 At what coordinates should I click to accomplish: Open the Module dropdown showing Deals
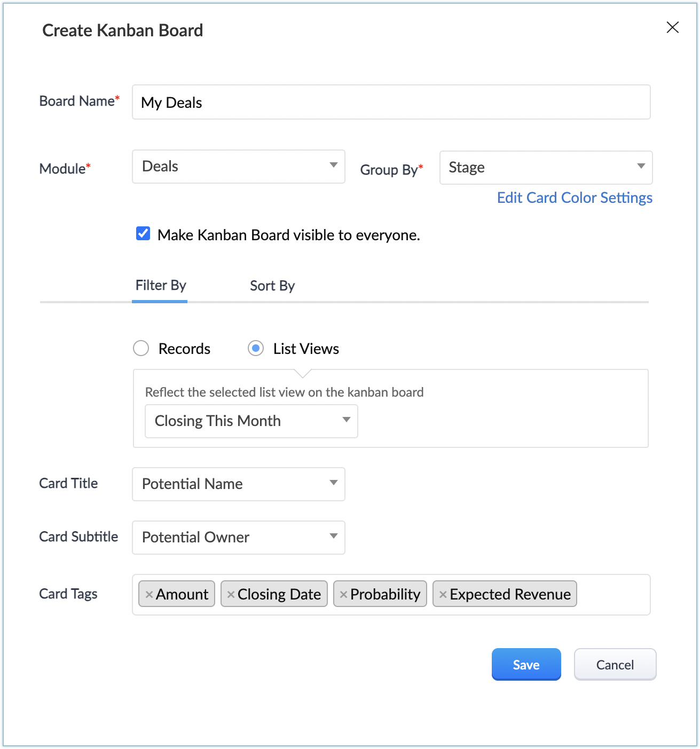tap(238, 167)
